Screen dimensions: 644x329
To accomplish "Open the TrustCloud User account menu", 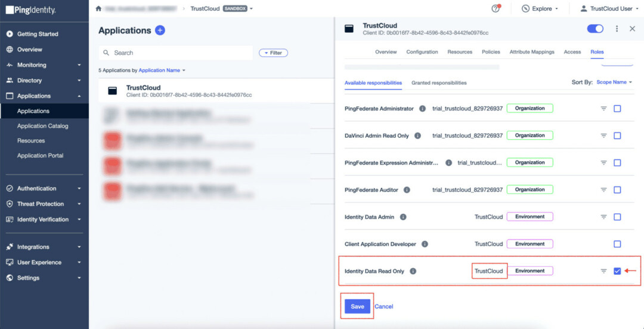I will (x=609, y=8).
